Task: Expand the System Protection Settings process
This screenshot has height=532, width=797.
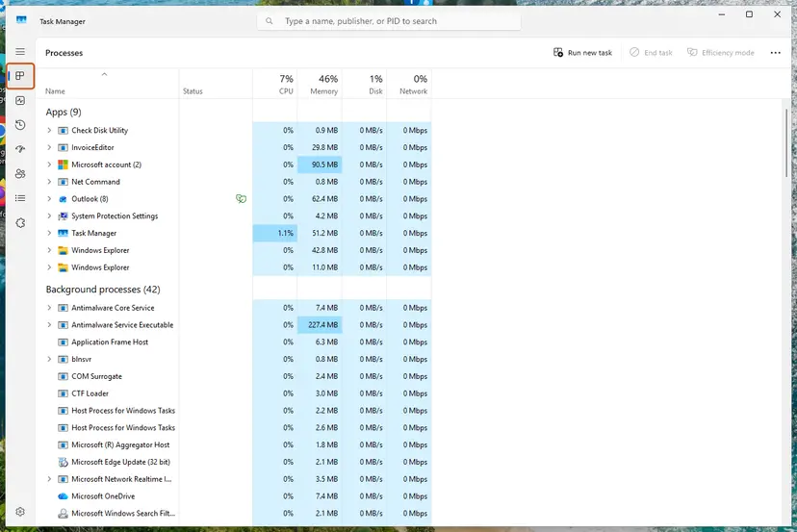Action: (x=49, y=215)
